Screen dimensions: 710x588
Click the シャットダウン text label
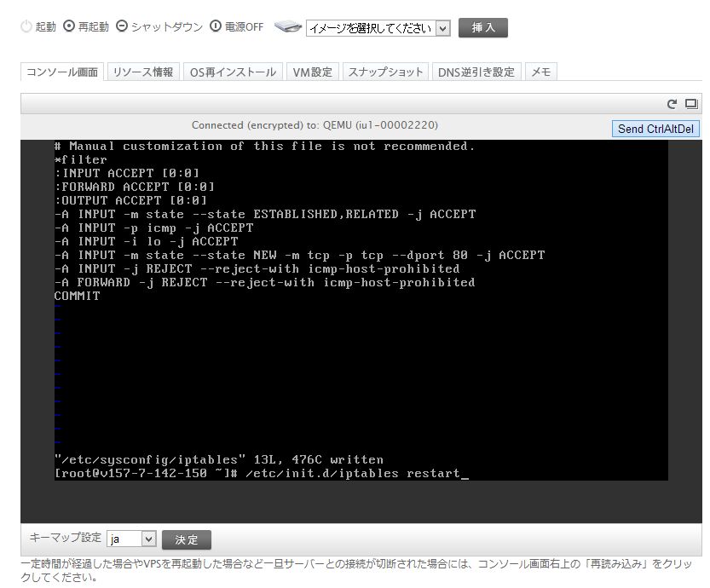pos(167,26)
